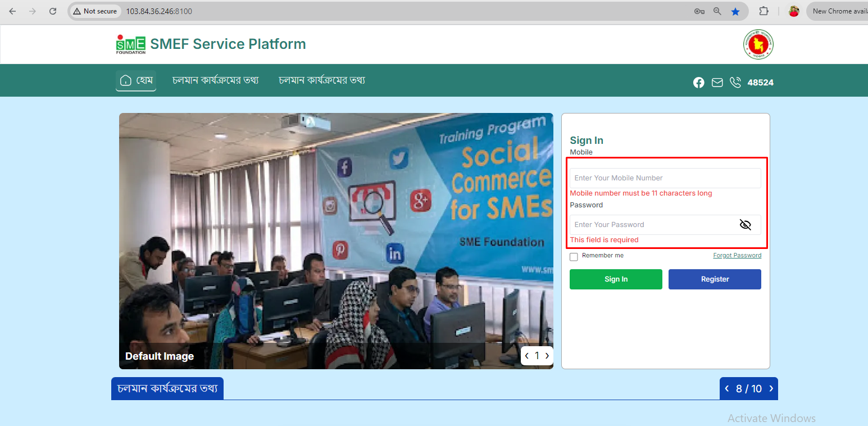Viewport: 868px width, 426px height.
Task: Click the Bangladesh government emblem
Action: pyautogui.click(x=758, y=44)
